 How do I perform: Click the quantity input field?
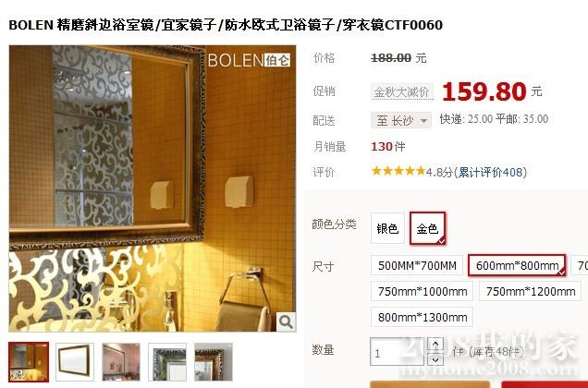398,352
